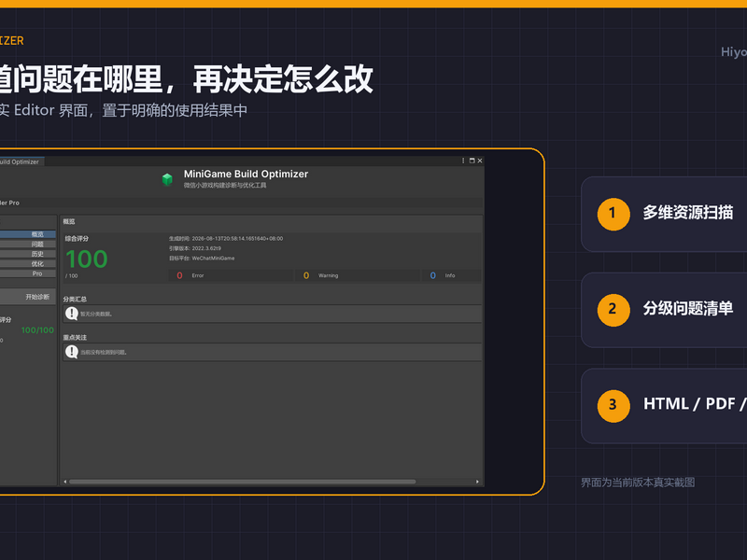
Task: Click the scrollbar left arrow
Action: pyautogui.click(x=65, y=482)
